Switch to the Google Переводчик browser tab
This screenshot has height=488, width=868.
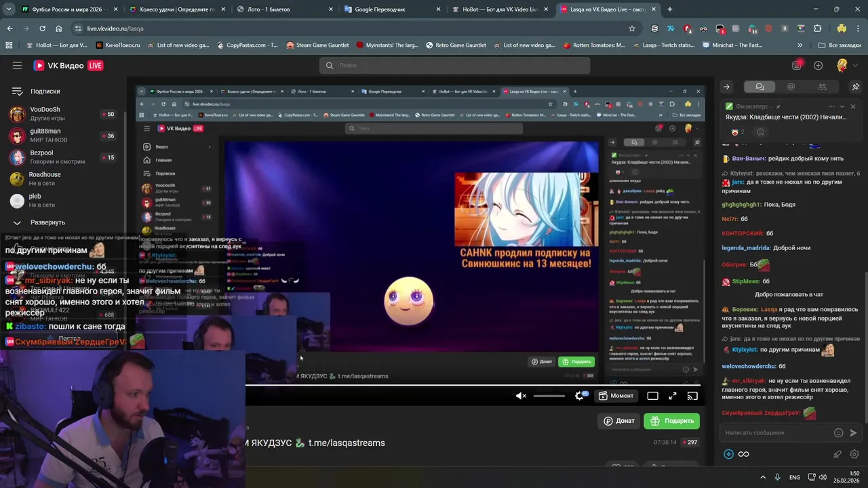pos(392,9)
